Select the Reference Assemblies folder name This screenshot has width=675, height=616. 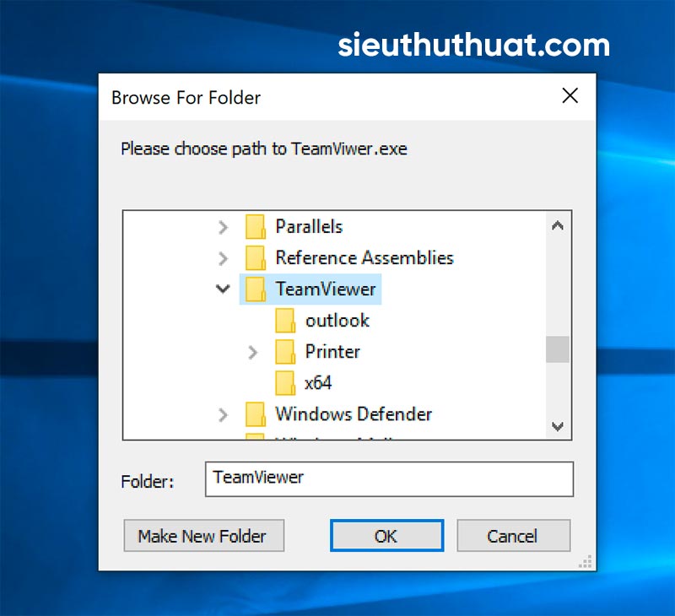364,258
